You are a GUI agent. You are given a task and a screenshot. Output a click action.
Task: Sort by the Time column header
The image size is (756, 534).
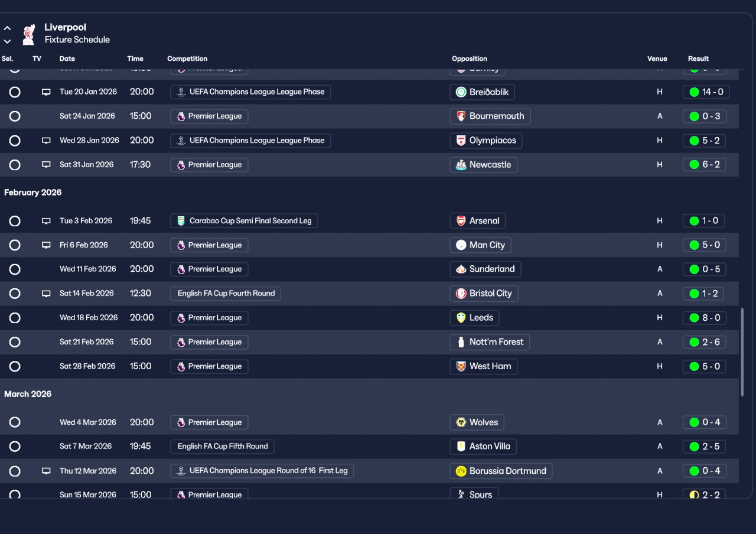click(135, 58)
